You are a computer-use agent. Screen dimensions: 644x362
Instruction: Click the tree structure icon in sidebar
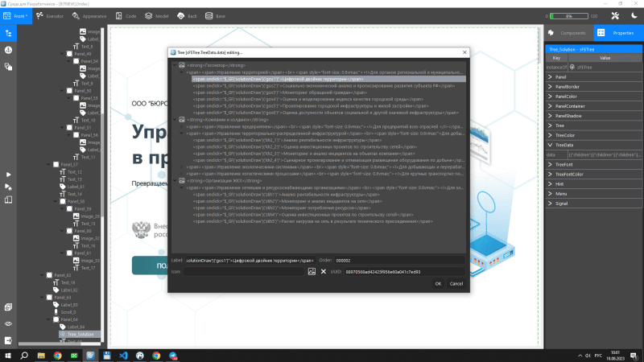click(x=9, y=33)
